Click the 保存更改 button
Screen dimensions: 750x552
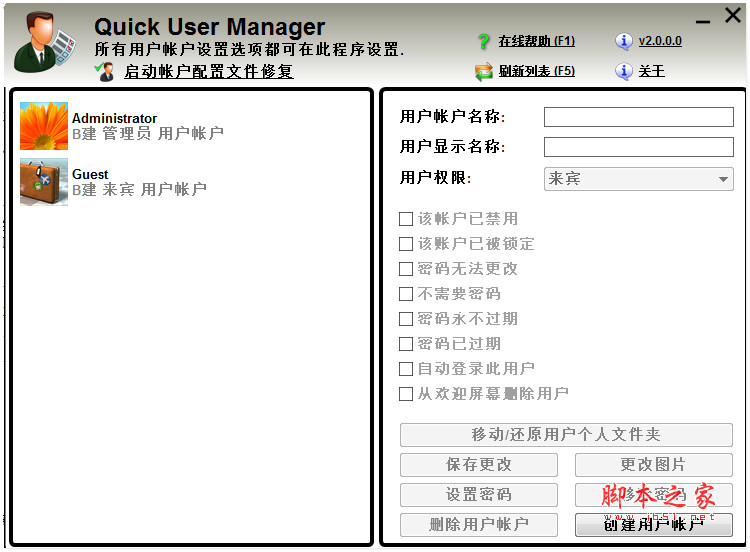coord(479,465)
